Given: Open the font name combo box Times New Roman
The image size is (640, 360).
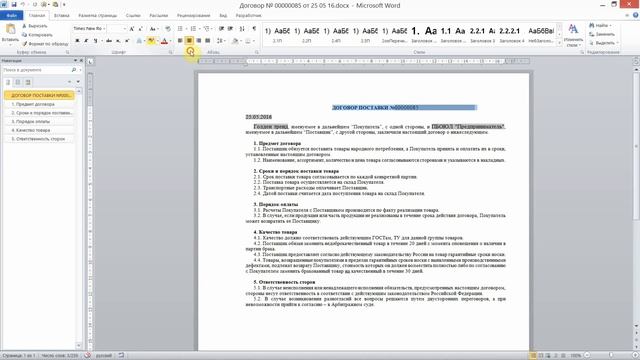Looking at the screenshot, I should [89, 29].
